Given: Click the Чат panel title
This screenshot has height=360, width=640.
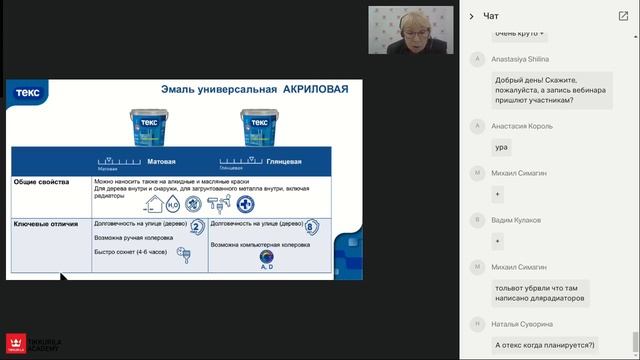Looking at the screenshot, I should [x=491, y=16].
